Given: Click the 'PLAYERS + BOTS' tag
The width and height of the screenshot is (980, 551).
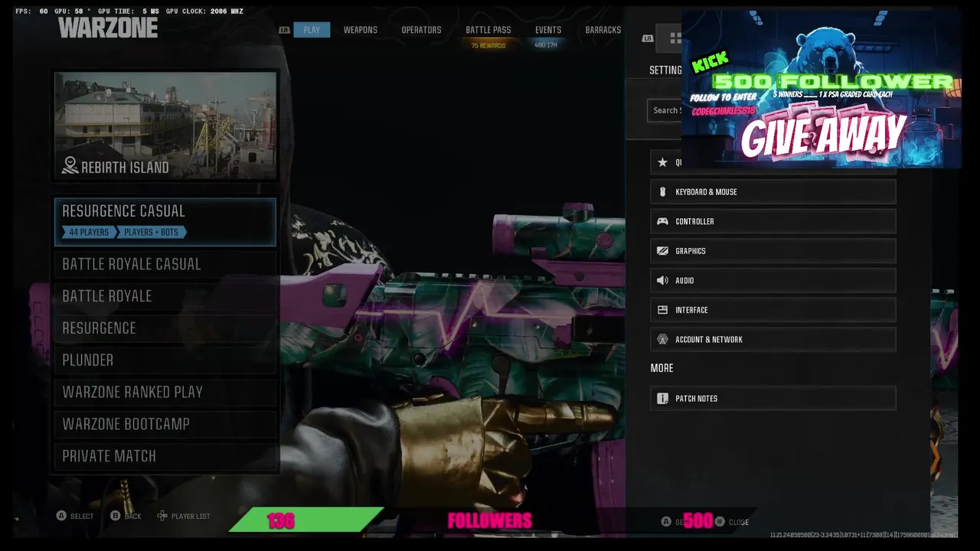Looking at the screenshot, I should click(152, 232).
